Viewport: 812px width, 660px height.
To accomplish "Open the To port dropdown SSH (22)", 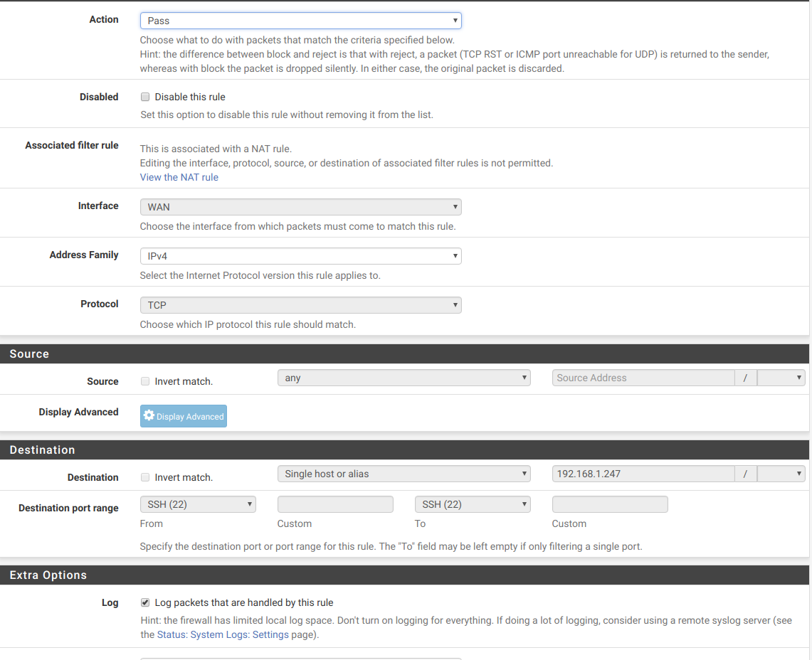I will pos(473,504).
